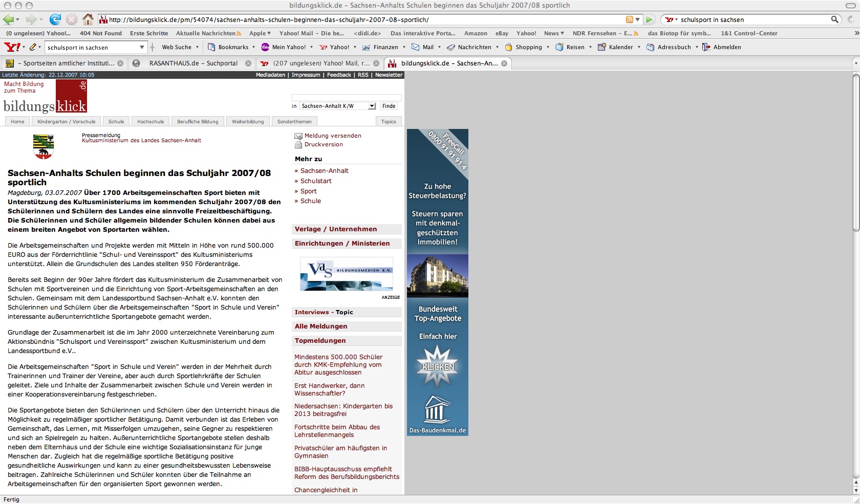The image size is (860, 504).
Task: Switch to the RASANTHAUS.de tab
Action: 193,63
